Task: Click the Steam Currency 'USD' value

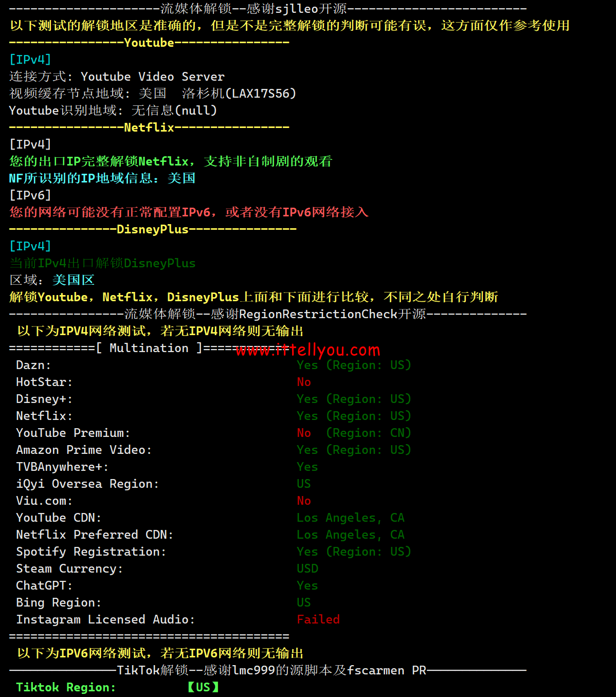Action: [x=307, y=568]
